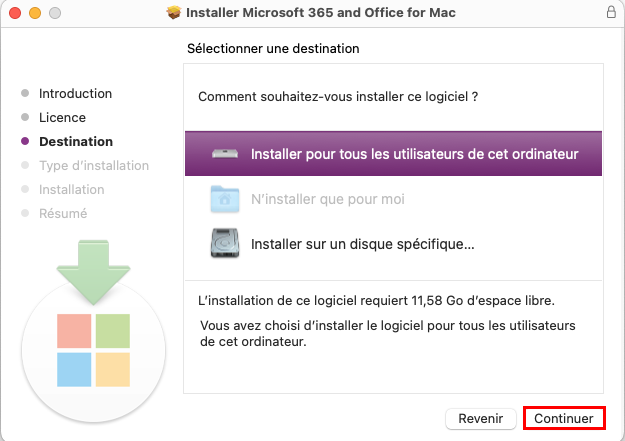Click the hard disk drive icon

point(225,243)
